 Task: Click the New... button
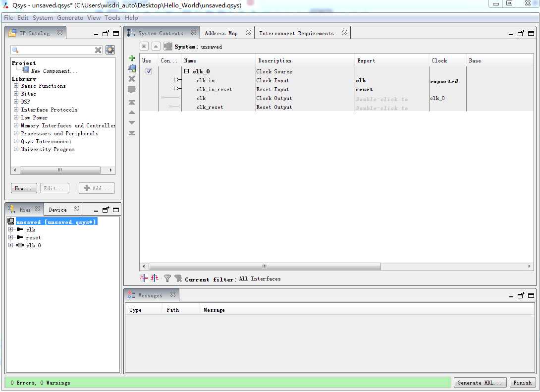coord(24,188)
